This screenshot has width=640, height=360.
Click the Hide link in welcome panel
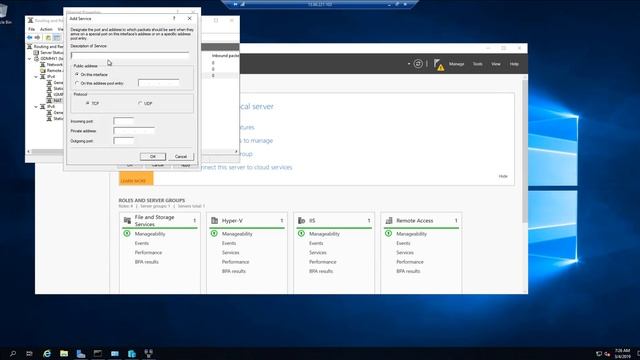coord(503,176)
